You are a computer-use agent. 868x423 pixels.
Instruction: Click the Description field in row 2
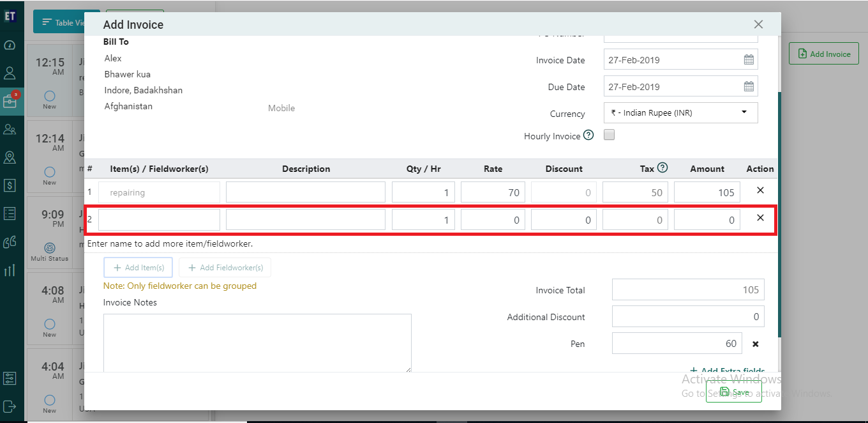306,220
